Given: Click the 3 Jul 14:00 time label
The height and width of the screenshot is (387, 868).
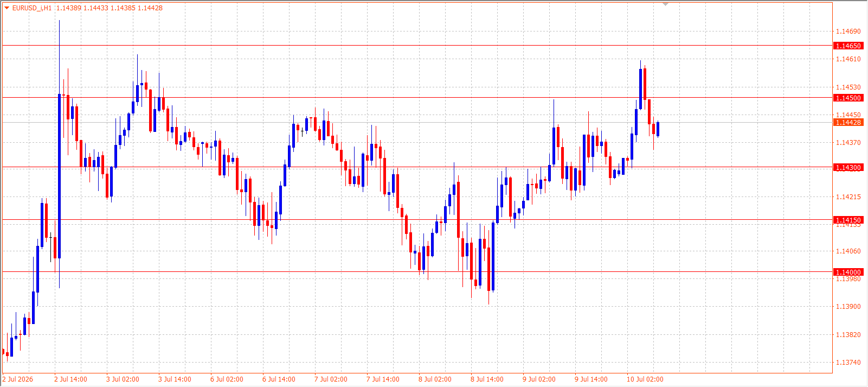Looking at the screenshot, I should (175, 379).
